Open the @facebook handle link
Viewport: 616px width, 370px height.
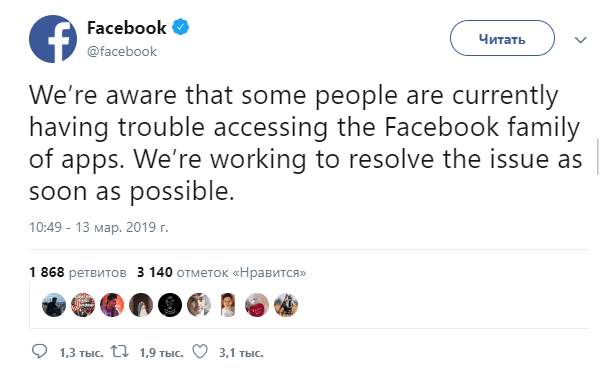(122, 51)
